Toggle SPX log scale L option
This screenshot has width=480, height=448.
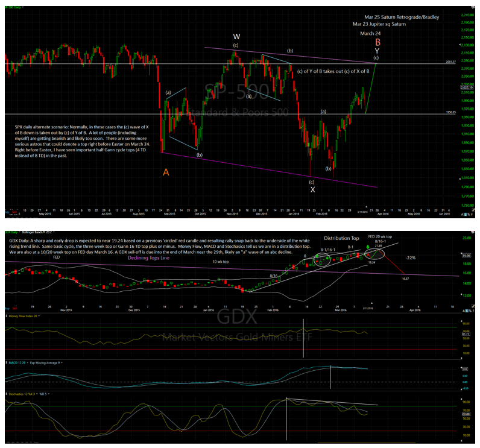(466, 215)
